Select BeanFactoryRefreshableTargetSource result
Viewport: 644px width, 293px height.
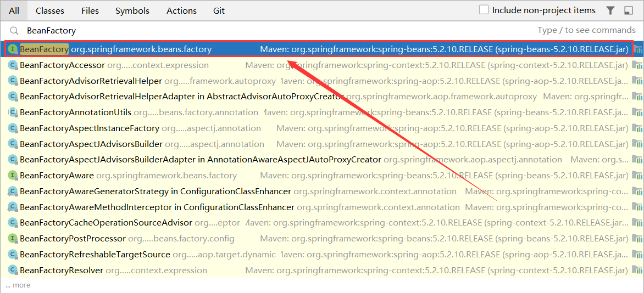pyautogui.click(x=322, y=254)
